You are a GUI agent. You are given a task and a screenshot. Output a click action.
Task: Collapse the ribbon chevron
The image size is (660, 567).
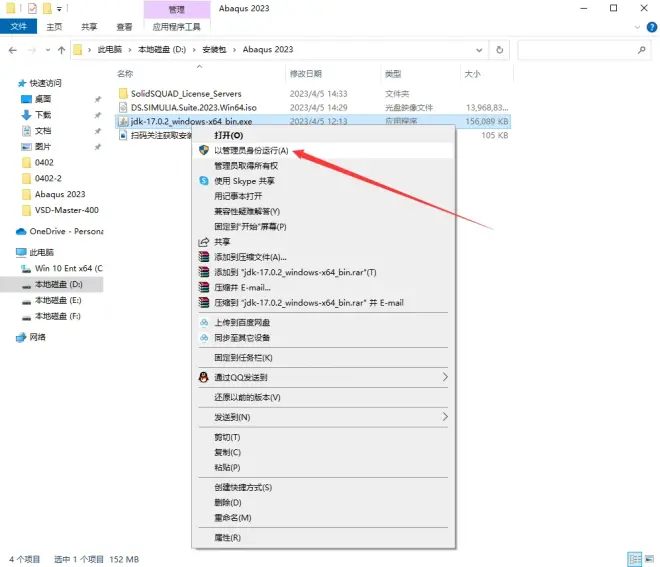tap(637, 27)
